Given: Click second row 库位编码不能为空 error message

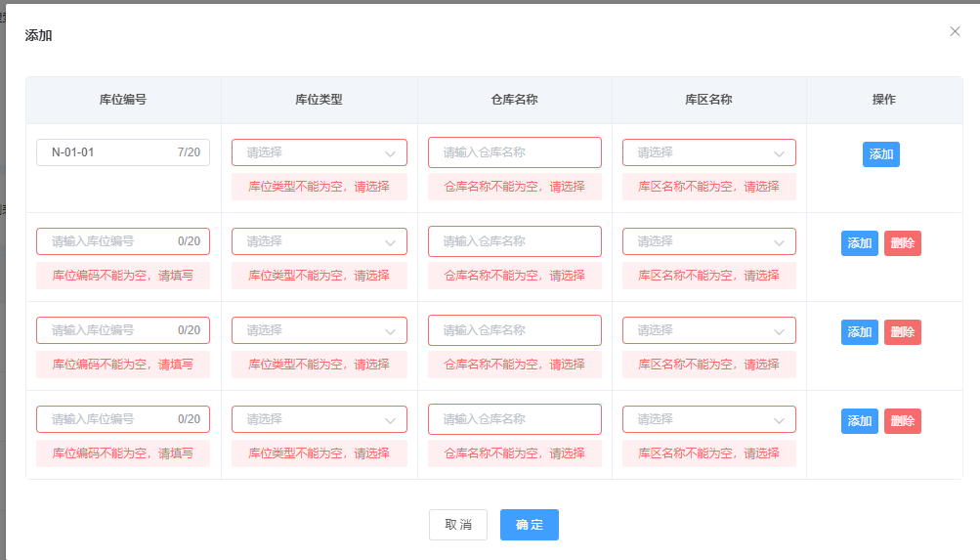Looking at the screenshot, I should pyautogui.click(x=123, y=276).
